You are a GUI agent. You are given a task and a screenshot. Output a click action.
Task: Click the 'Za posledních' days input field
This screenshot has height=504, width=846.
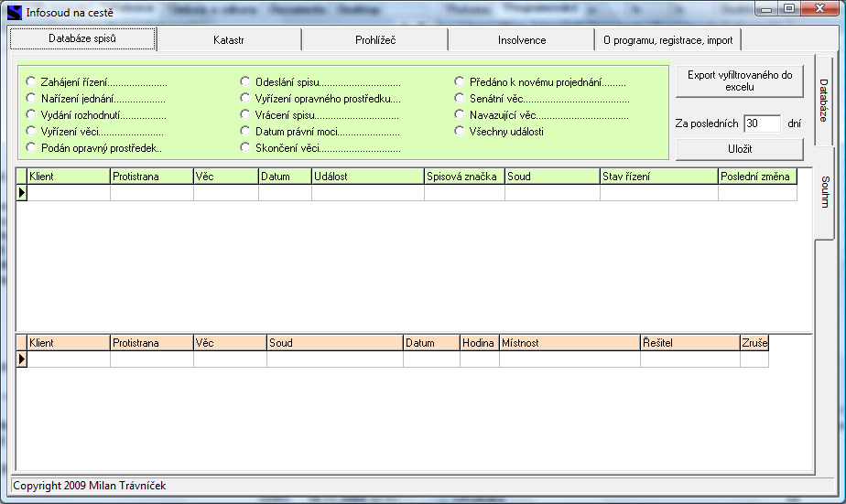click(761, 123)
